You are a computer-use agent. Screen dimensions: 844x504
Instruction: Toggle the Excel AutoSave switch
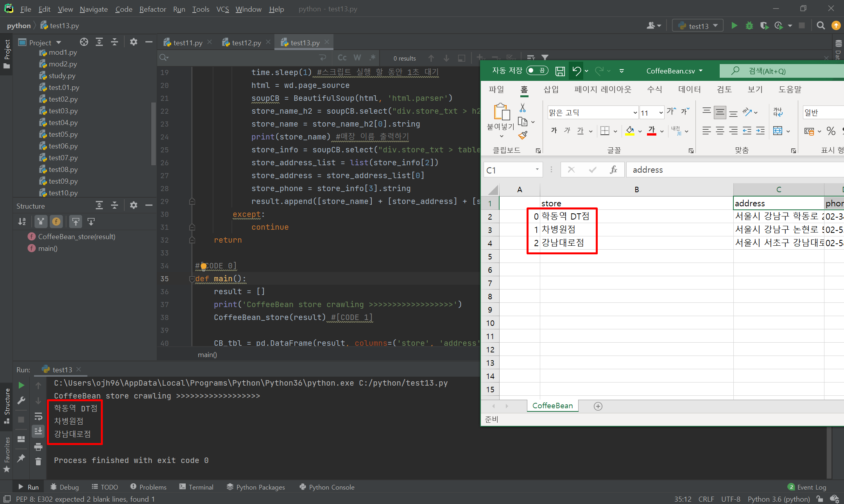tap(537, 71)
